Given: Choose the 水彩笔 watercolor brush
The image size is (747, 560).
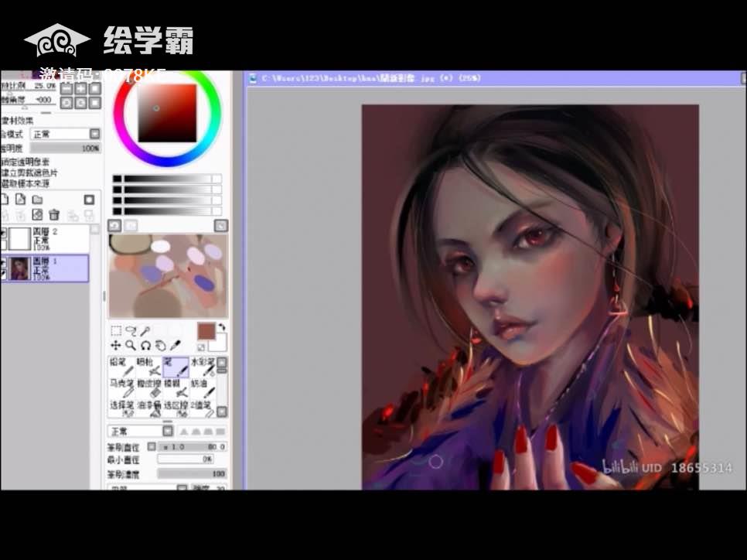Looking at the screenshot, I should (x=203, y=367).
